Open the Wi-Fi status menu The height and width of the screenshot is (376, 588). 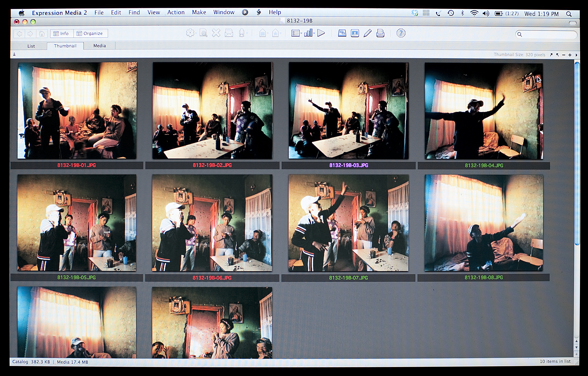pos(474,13)
